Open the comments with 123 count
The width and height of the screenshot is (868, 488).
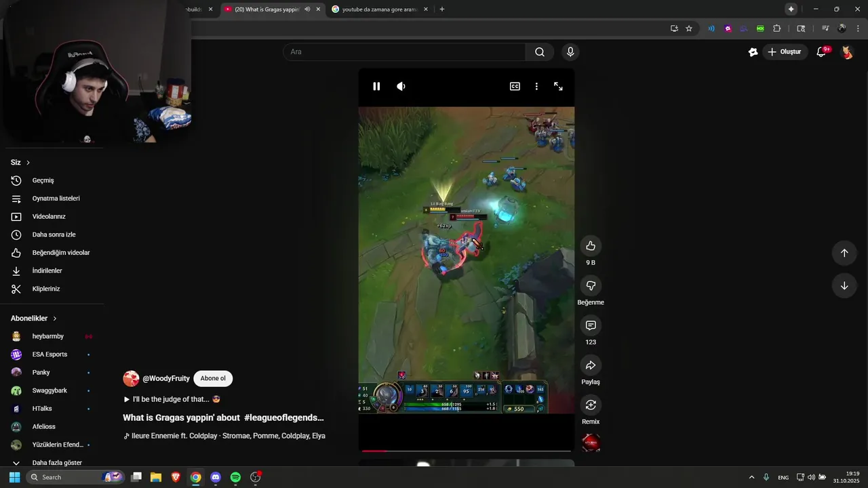tap(591, 325)
